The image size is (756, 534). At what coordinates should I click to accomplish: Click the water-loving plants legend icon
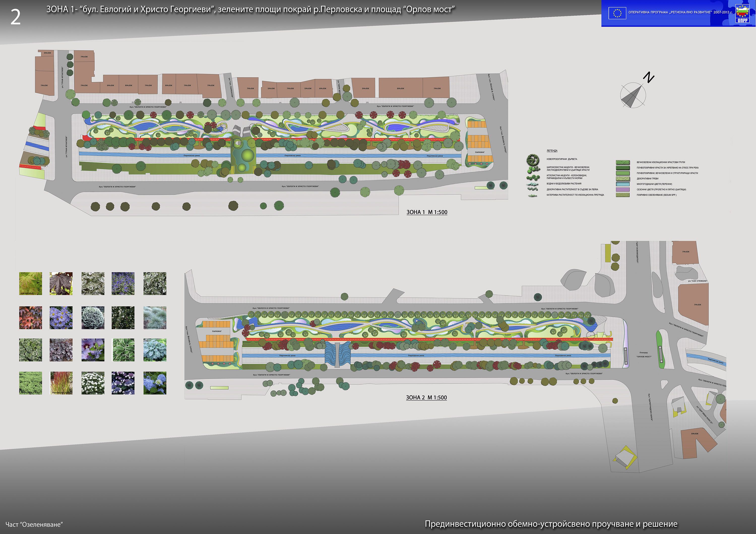533,184
